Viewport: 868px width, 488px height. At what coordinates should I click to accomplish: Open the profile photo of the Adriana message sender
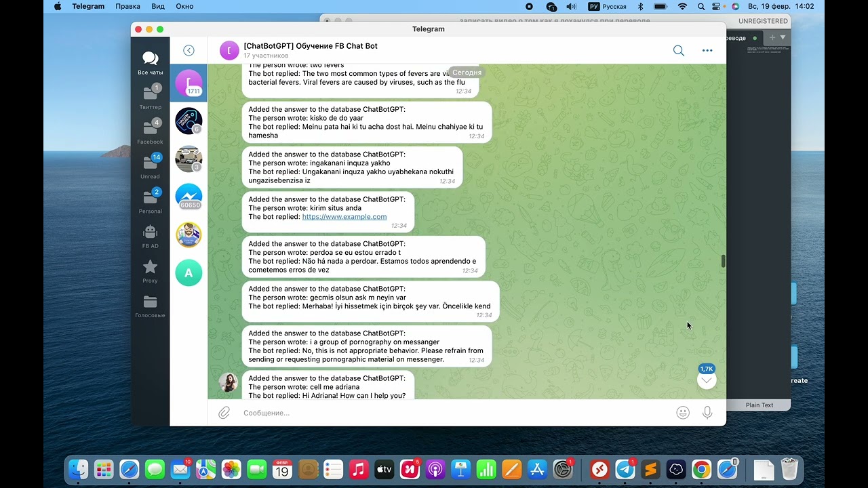228,382
